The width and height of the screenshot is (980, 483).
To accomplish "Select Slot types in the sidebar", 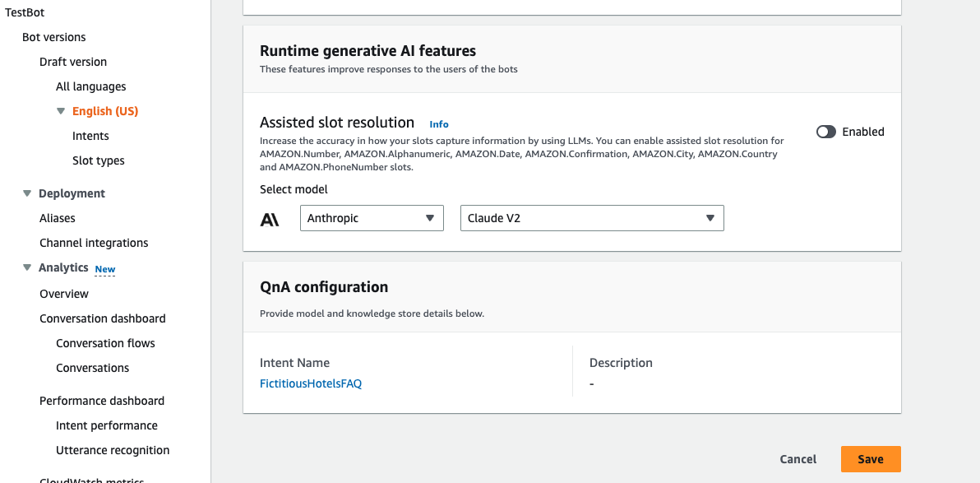I will [x=96, y=160].
